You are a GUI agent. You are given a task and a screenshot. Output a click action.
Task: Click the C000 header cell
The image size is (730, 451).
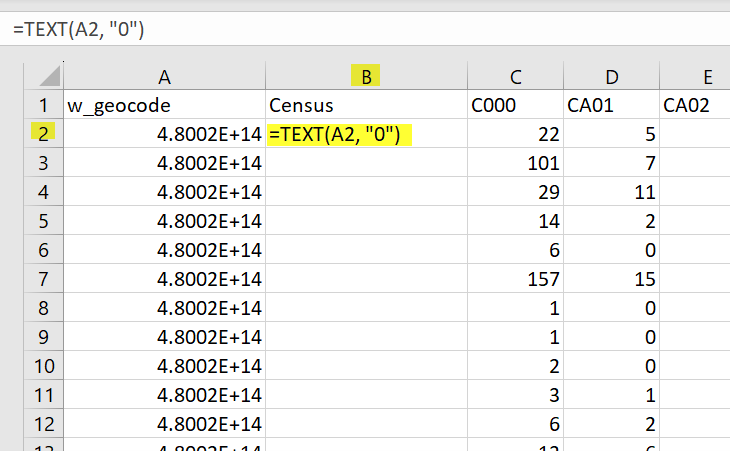click(515, 105)
